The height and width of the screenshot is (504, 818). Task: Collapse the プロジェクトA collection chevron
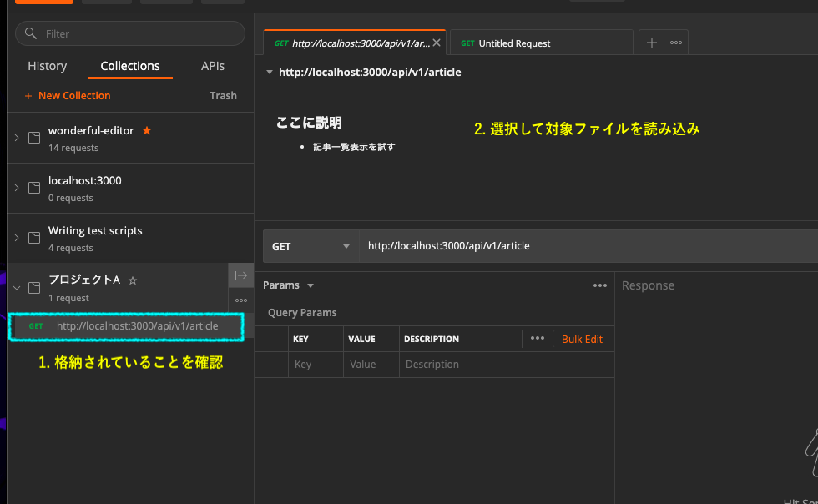pyautogui.click(x=17, y=288)
